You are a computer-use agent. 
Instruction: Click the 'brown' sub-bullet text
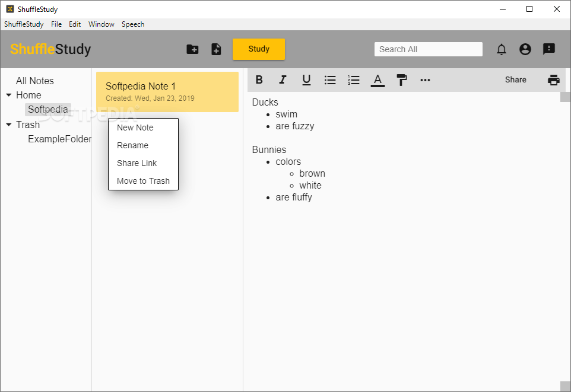[x=312, y=174]
